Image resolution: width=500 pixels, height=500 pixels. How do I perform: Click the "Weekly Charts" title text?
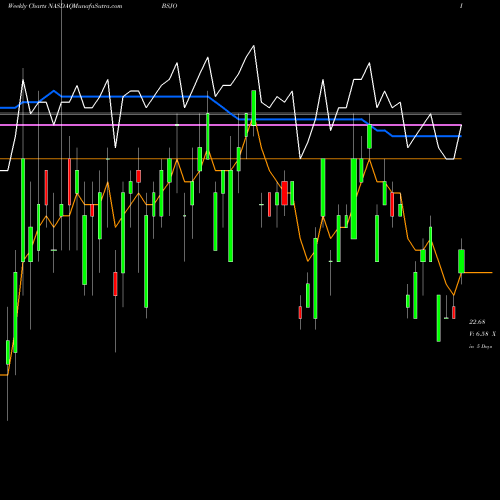pyautogui.click(x=27, y=6)
